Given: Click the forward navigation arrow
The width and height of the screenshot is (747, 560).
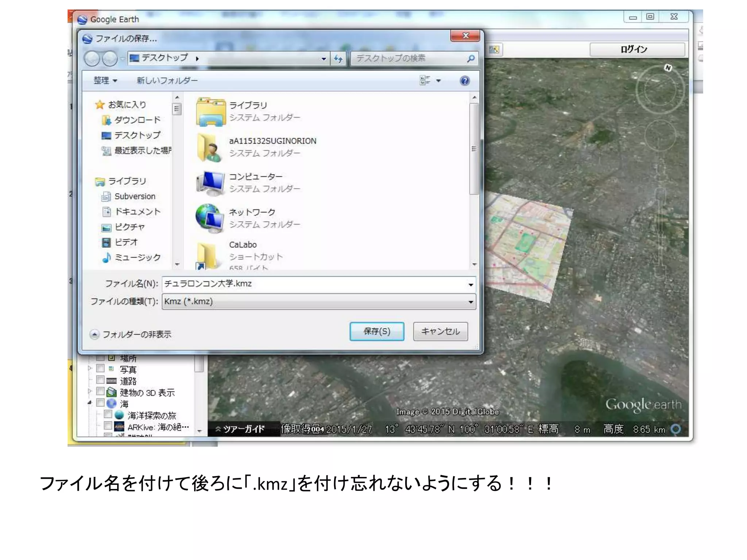Looking at the screenshot, I should 109,58.
